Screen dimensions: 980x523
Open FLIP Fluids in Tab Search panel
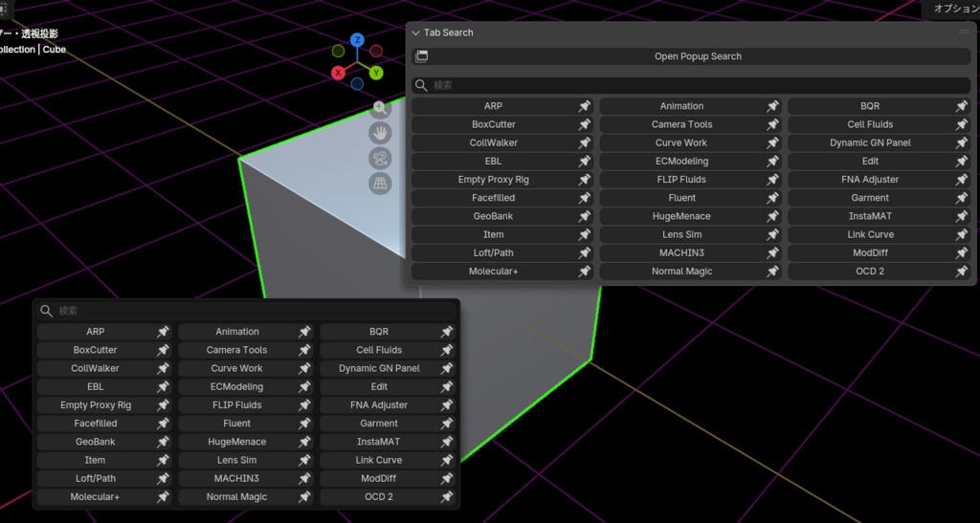[x=681, y=179]
